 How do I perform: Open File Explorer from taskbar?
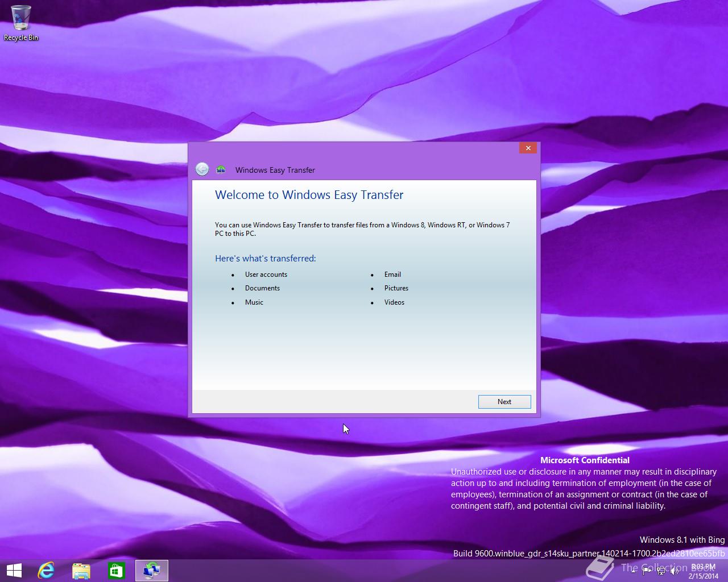[81, 571]
